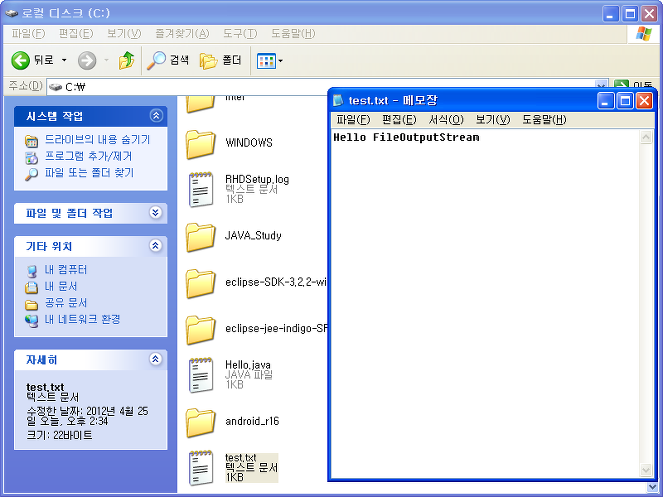Viewport: 663px width, 497px height.
Task: Open Notepad 서식(O) menu
Action: click(x=446, y=120)
